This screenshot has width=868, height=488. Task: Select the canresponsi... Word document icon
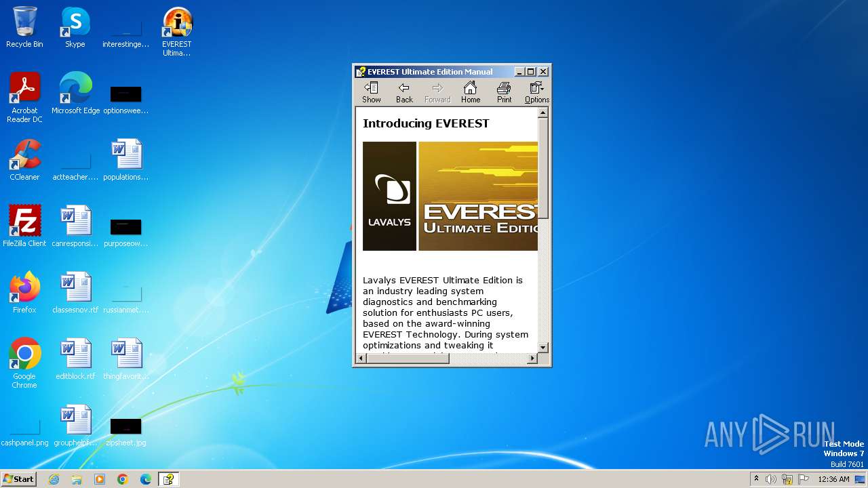click(x=75, y=226)
